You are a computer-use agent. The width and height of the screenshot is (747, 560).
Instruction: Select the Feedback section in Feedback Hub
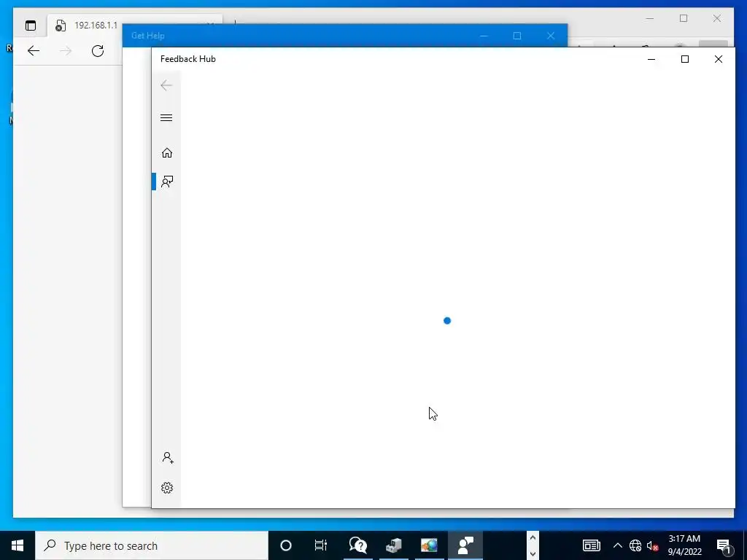(x=167, y=182)
